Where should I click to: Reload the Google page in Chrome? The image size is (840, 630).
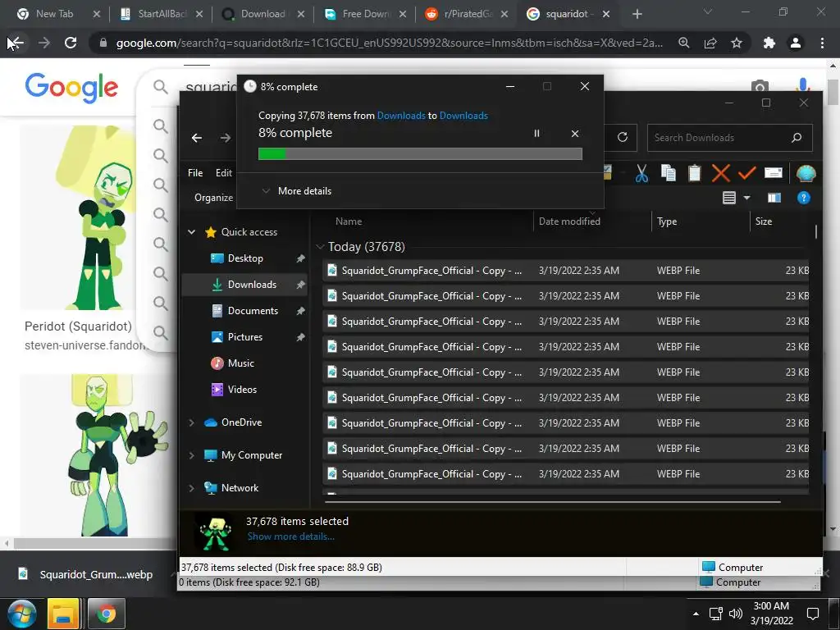coord(71,43)
